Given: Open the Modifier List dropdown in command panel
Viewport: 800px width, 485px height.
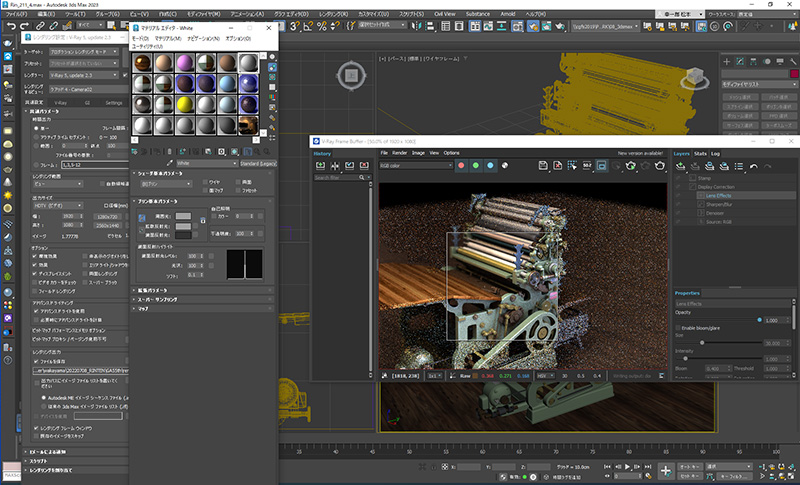Looking at the screenshot, I should [759, 84].
